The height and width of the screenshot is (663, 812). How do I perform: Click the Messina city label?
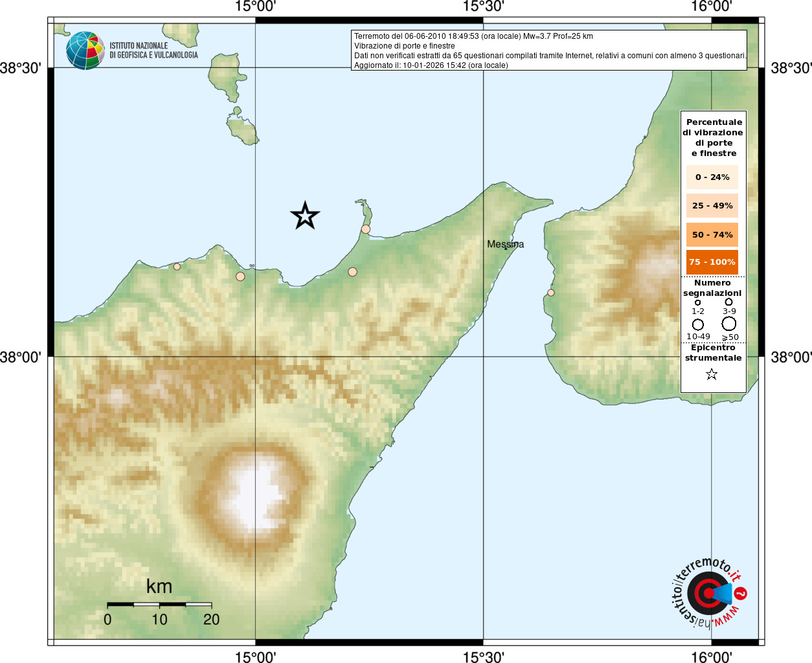click(x=506, y=244)
